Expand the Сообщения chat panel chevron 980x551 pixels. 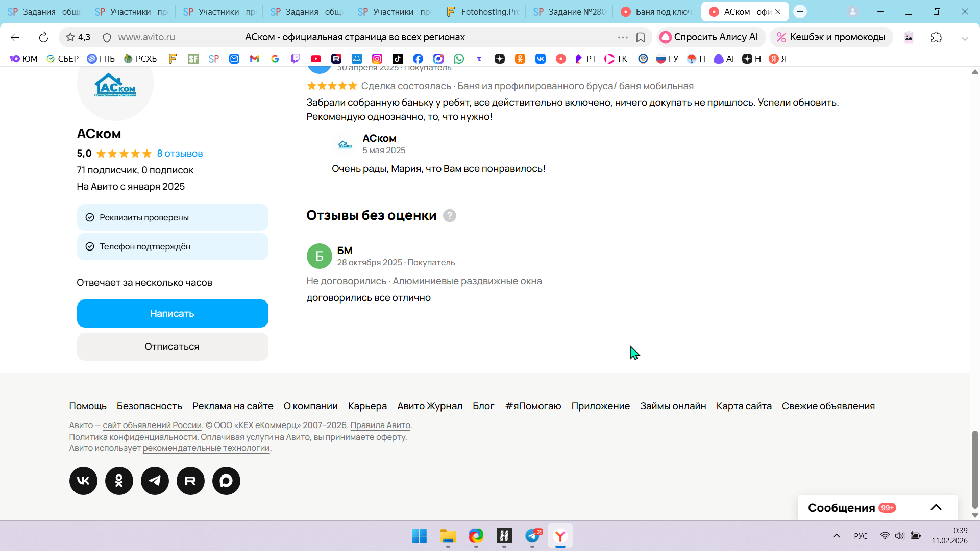pyautogui.click(x=936, y=507)
